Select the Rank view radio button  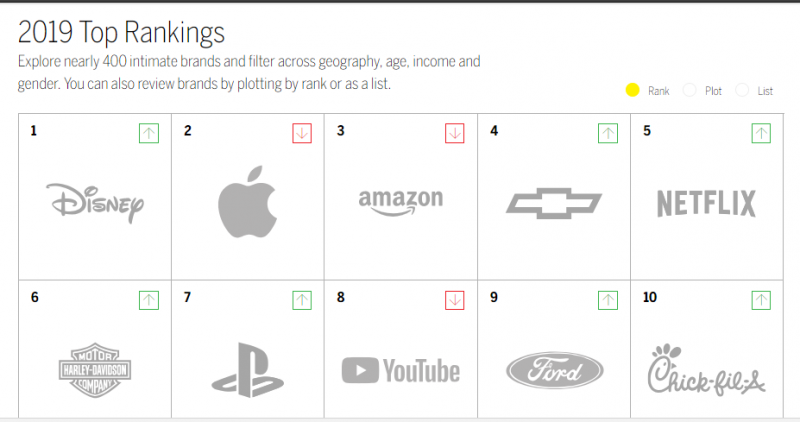632,91
